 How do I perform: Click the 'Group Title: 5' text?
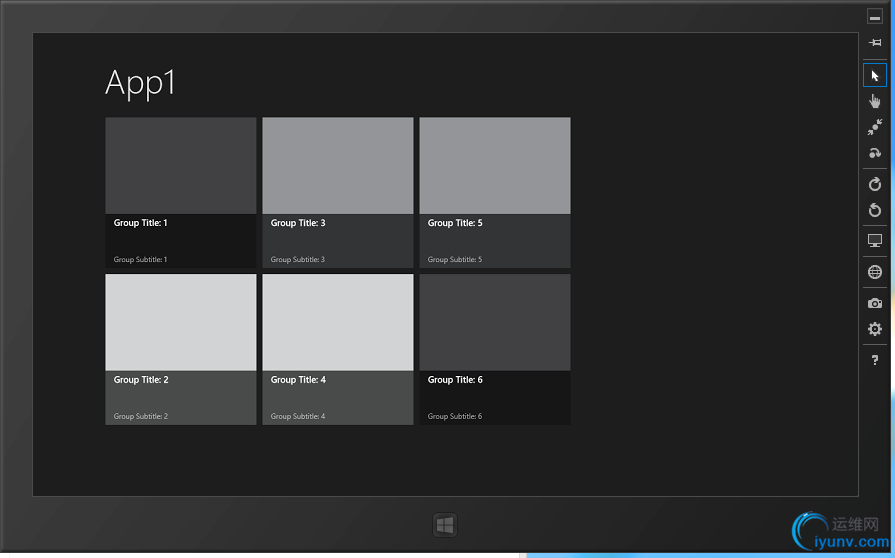coord(455,223)
